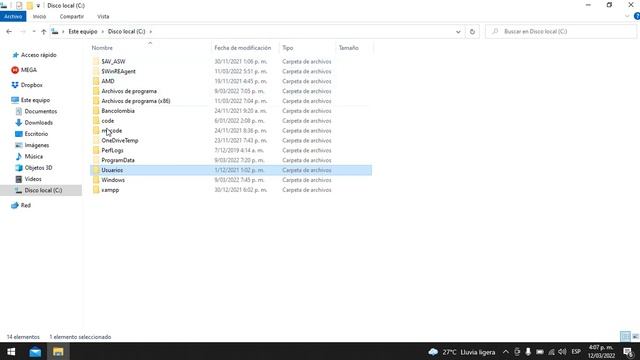
Task: Open the Help question mark icon
Action: click(x=637, y=16)
